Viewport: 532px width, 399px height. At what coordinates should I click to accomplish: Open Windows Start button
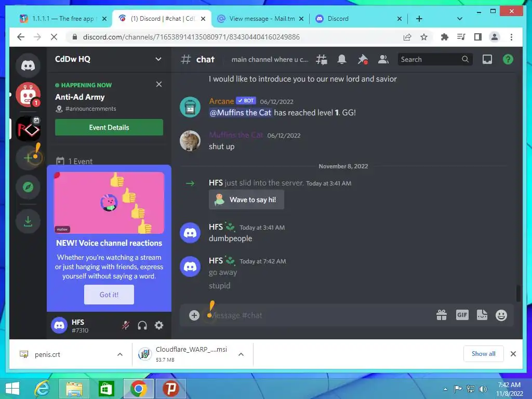[12, 389]
